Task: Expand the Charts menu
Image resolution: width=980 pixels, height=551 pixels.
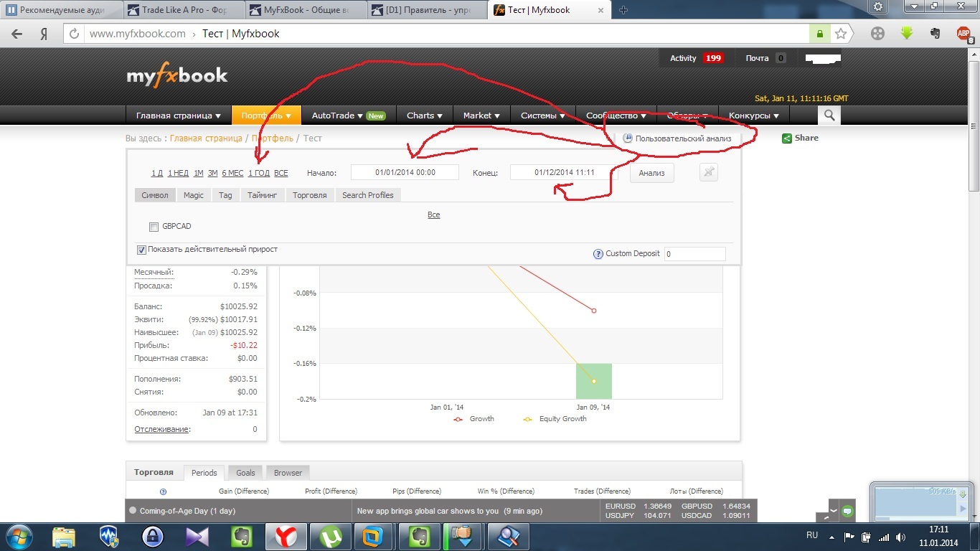Action: 425,116
